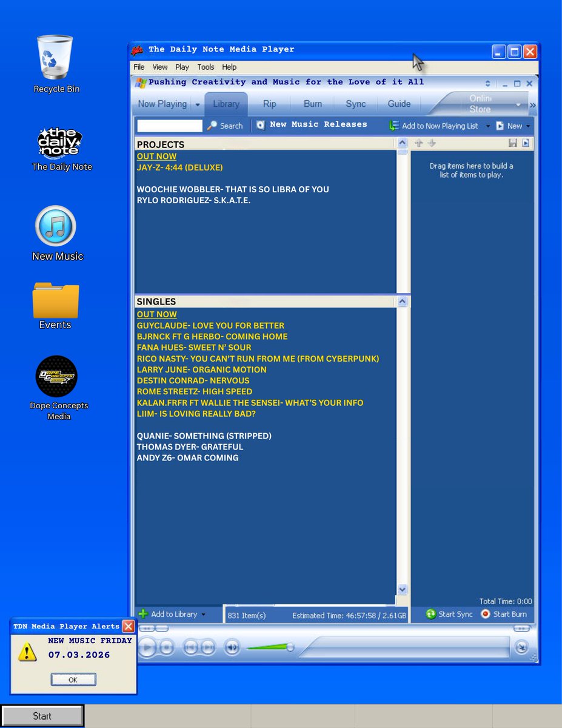The height and width of the screenshot is (728, 562).
Task: Switch player to compact mode button
Action: [x=522, y=648]
